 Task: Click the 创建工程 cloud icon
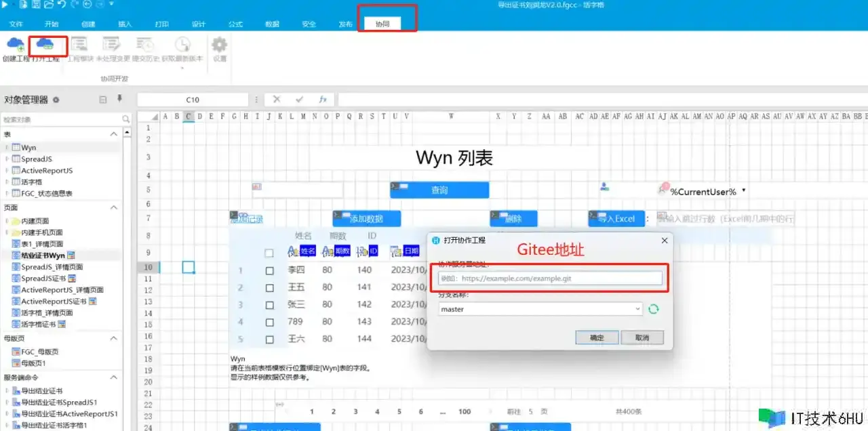point(15,45)
